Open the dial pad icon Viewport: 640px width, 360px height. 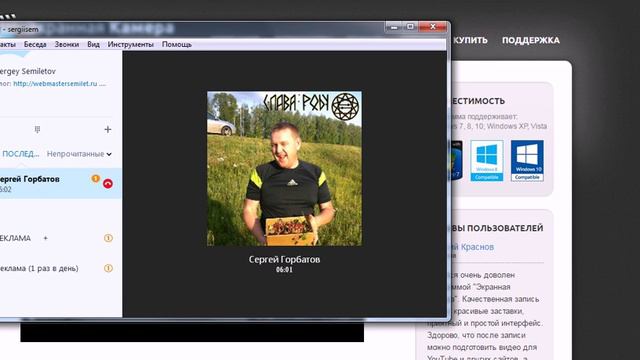(x=37, y=129)
